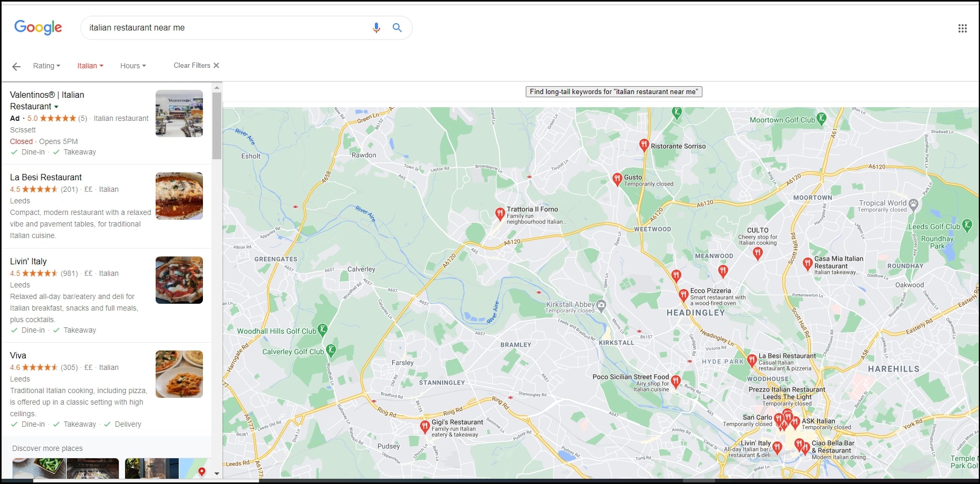Image resolution: width=980 pixels, height=484 pixels.
Task: Click the blue search magnifier icon
Action: click(397, 28)
